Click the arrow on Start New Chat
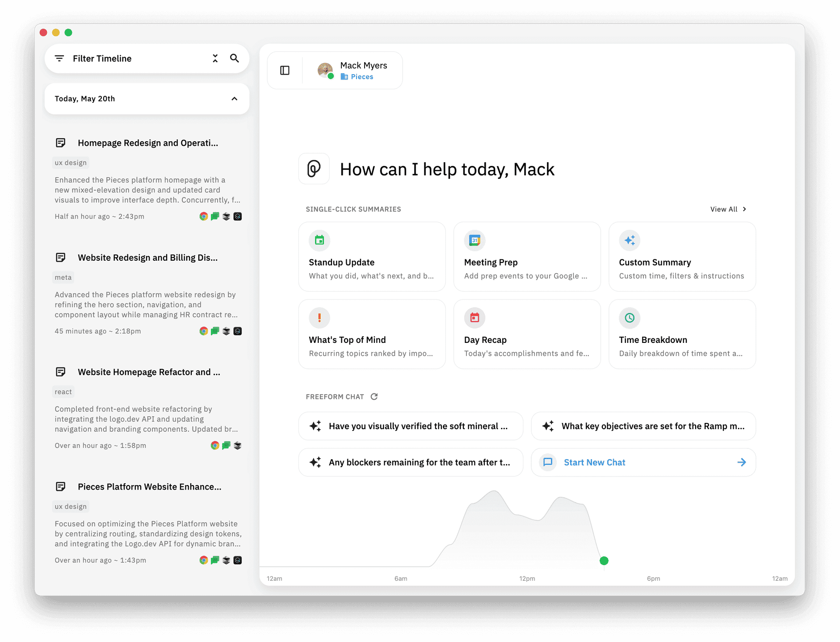 point(742,462)
